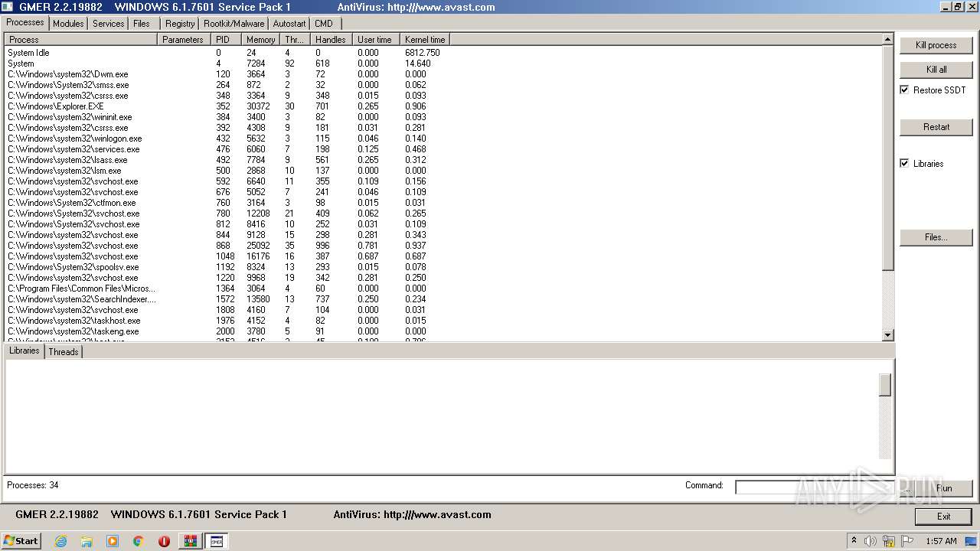The height and width of the screenshot is (551, 980).
Task: Select the System Idle process row
Action: 444,53
